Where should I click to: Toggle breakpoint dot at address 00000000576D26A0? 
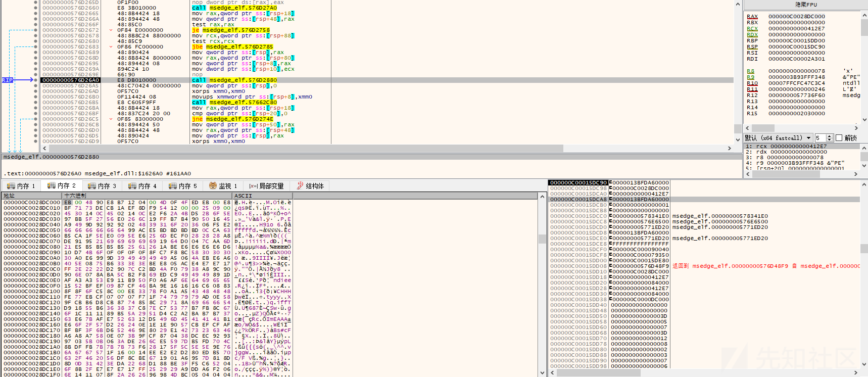(35, 80)
